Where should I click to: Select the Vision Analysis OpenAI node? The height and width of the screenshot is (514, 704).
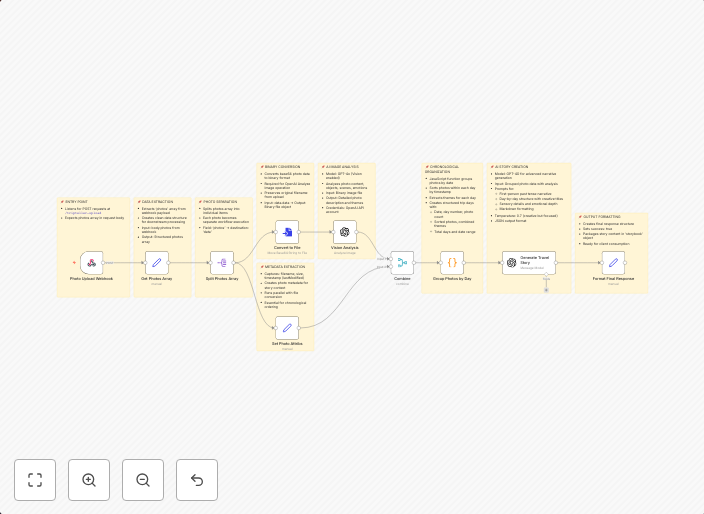(345, 232)
